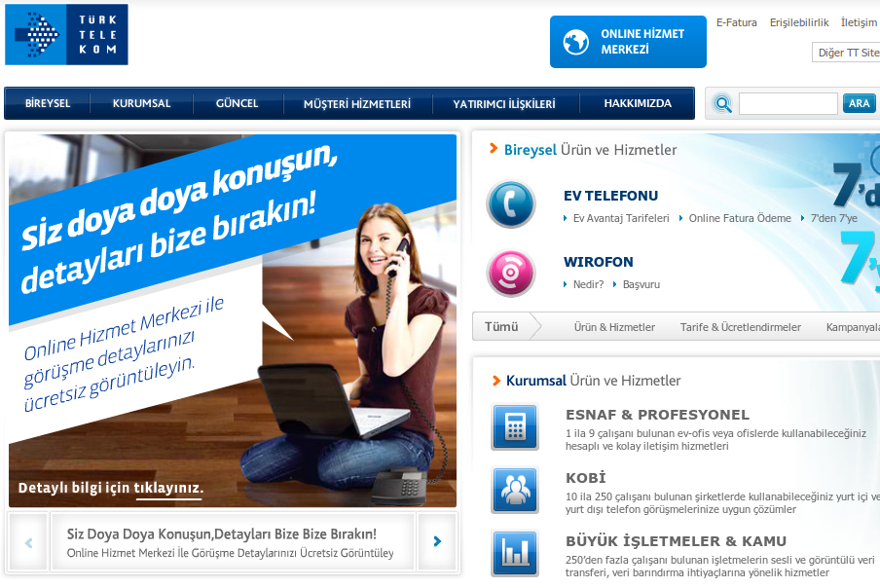Open the Kurumsal menu
Viewport: 880px width, 588px height.
141,103
